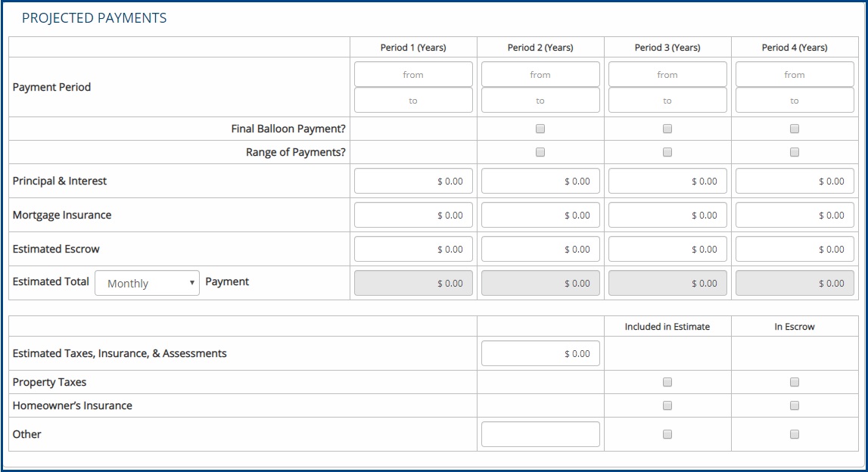Image resolution: width=868 pixels, height=472 pixels.
Task: Check Final Balloon Payment for Period 4
Action: (795, 129)
